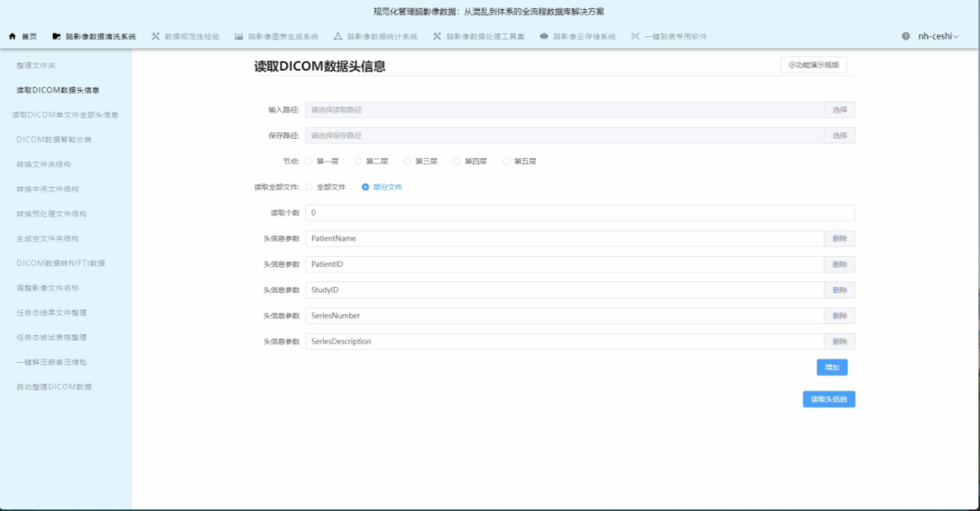
Task: Pick the 第五层 node radio button
Action: click(x=506, y=162)
